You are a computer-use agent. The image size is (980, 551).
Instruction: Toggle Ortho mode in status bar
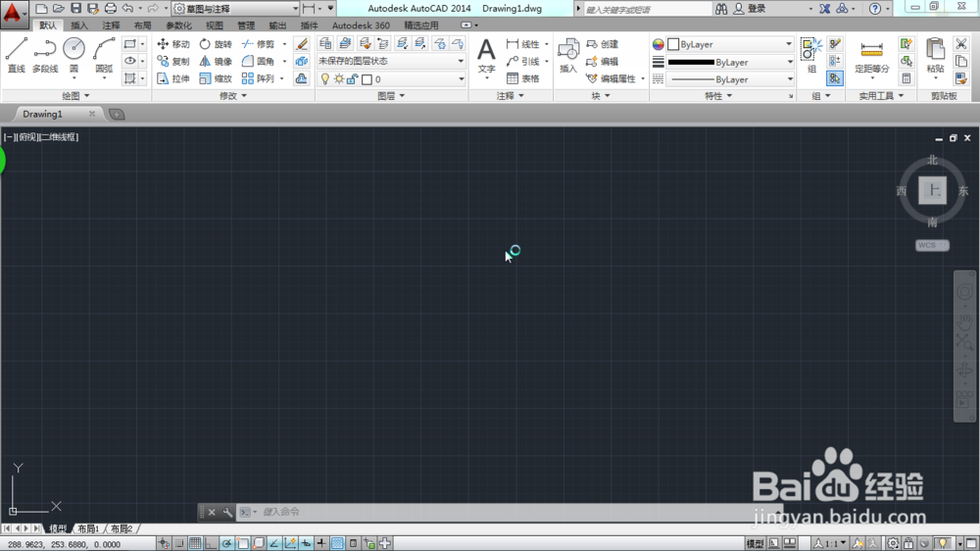pos(211,543)
